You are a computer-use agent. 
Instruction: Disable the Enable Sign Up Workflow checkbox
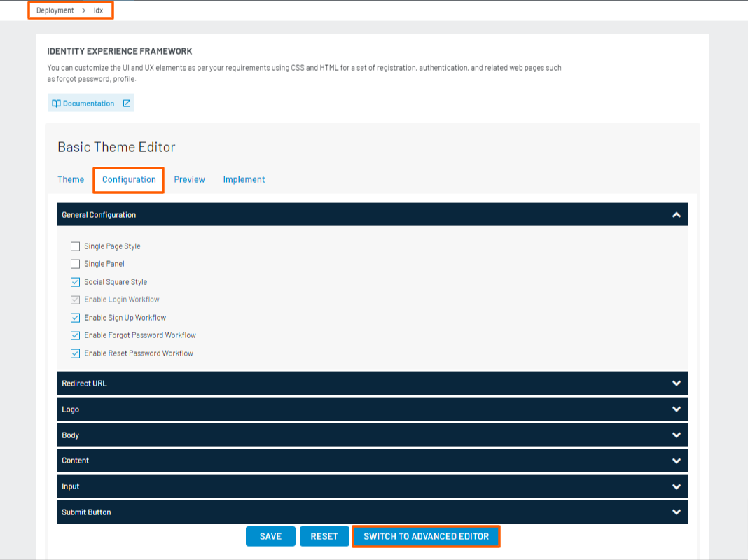click(x=76, y=318)
